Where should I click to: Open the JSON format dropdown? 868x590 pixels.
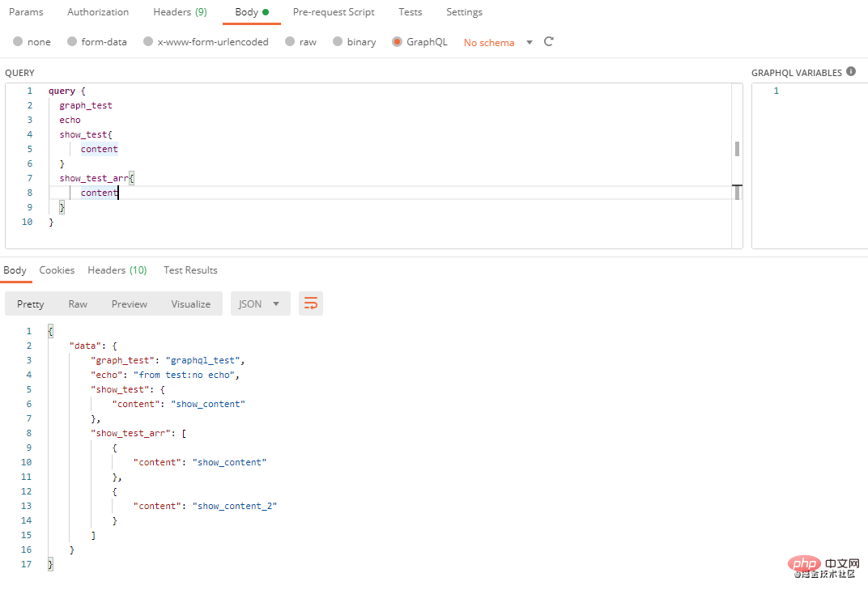[260, 303]
